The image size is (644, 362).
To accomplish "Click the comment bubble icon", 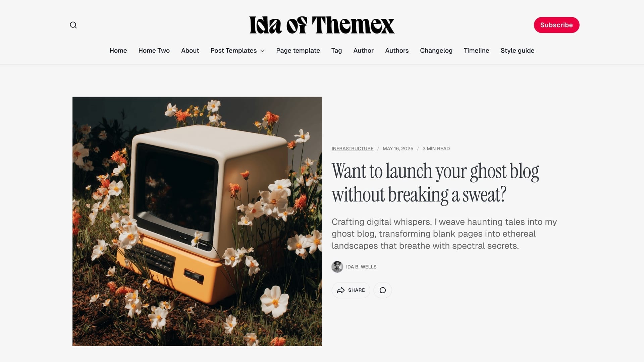I will coord(383,290).
